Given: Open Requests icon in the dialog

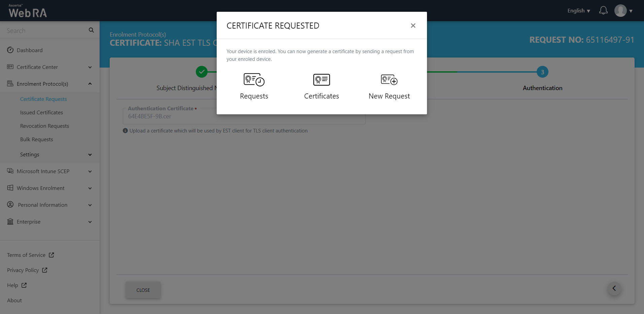Looking at the screenshot, I should coord(254,80).
